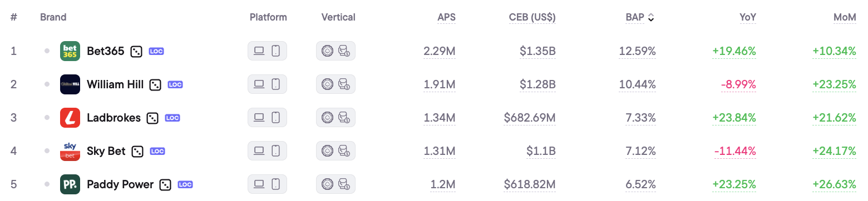Click the Paddy Power logo icon
This screenshot has width=868, height=201.
(x=70, y=184)
